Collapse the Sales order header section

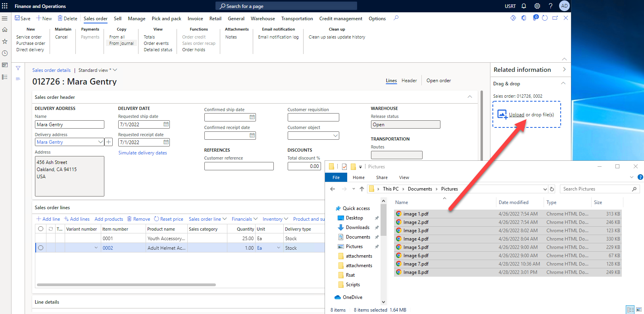tap(469, 97)
